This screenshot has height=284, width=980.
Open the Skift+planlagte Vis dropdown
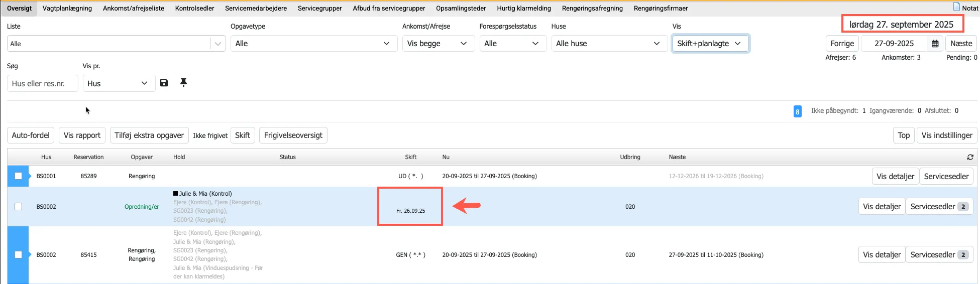710,44
